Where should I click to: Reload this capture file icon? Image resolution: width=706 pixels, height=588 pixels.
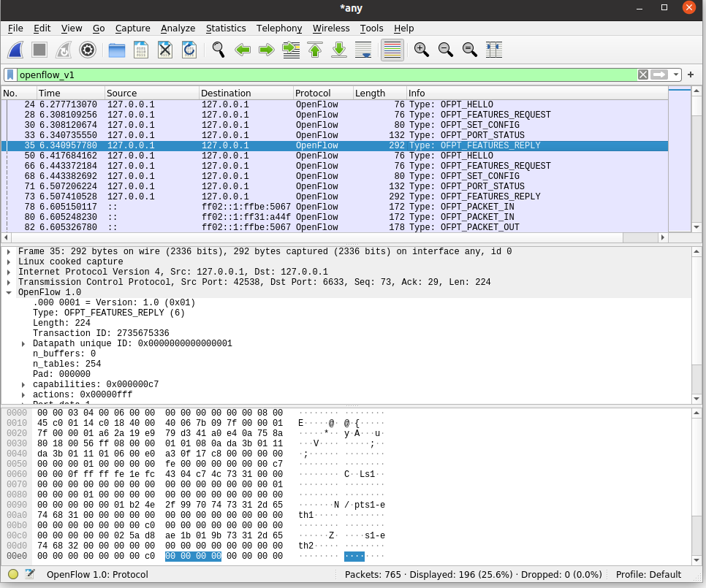pos(189,50)
